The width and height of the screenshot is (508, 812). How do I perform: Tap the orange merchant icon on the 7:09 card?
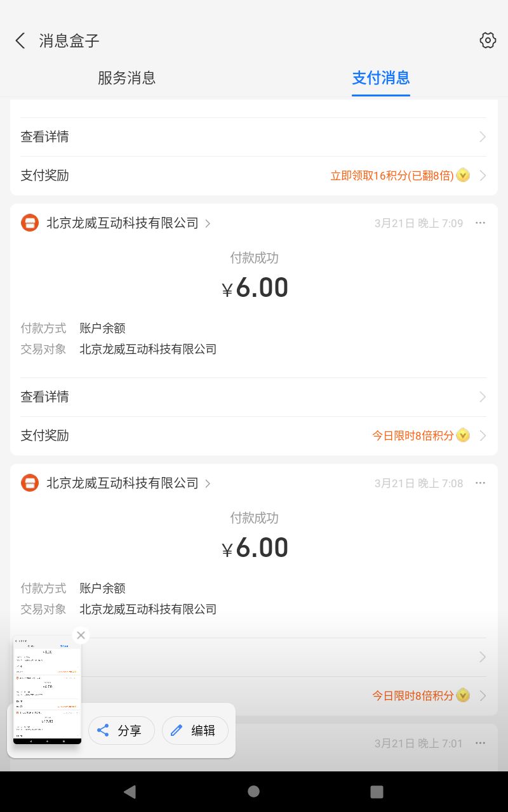(30, 223)
